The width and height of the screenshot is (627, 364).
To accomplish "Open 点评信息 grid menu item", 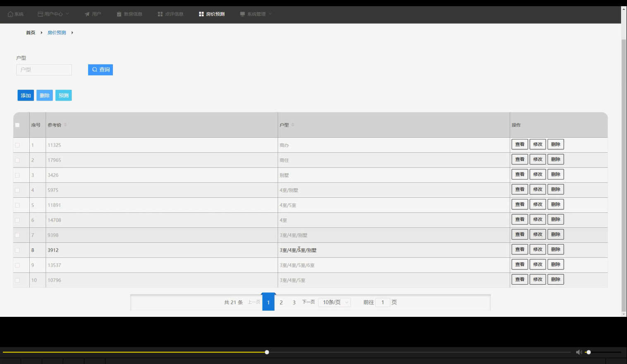I will pos(170,14).
